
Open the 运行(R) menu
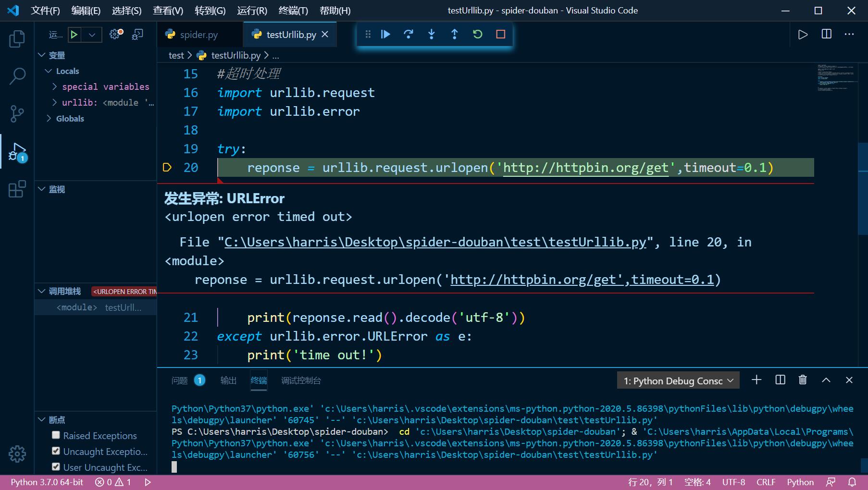(252, 11)
